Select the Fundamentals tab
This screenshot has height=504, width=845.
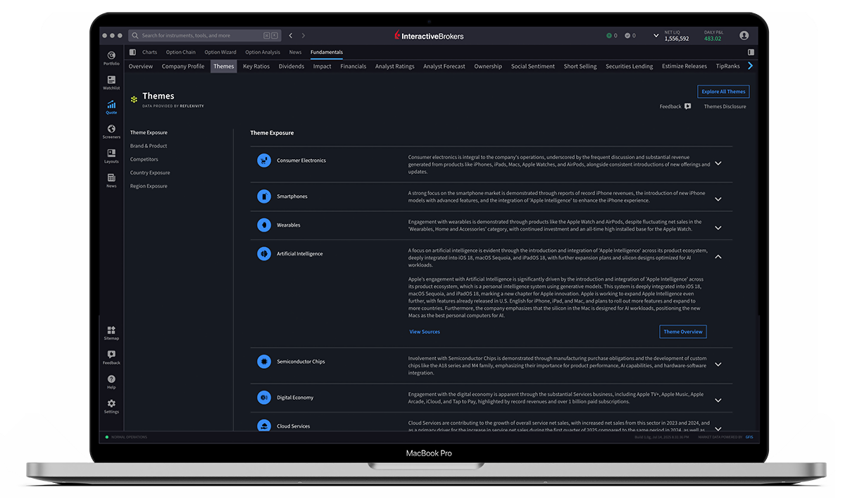[327, 52]
